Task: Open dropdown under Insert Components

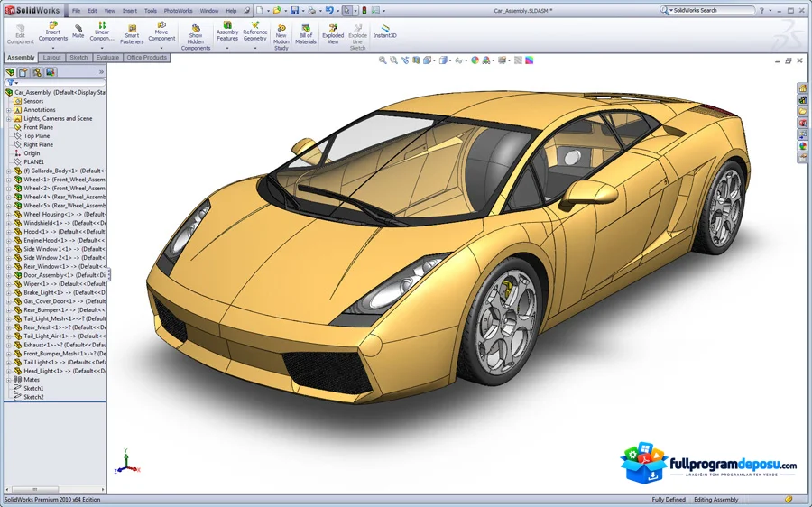Action: point(53,48)
